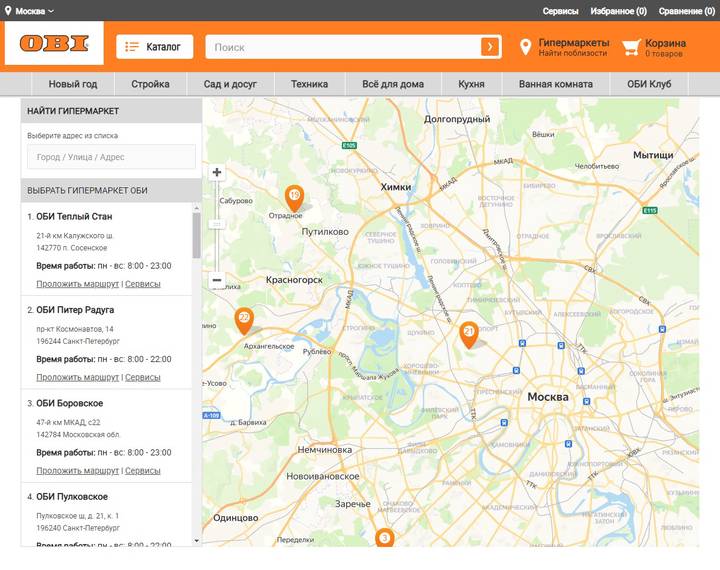Click the E105 road sign on map
The height and width of the screenshot is (570, 720).
coord(349,145)
